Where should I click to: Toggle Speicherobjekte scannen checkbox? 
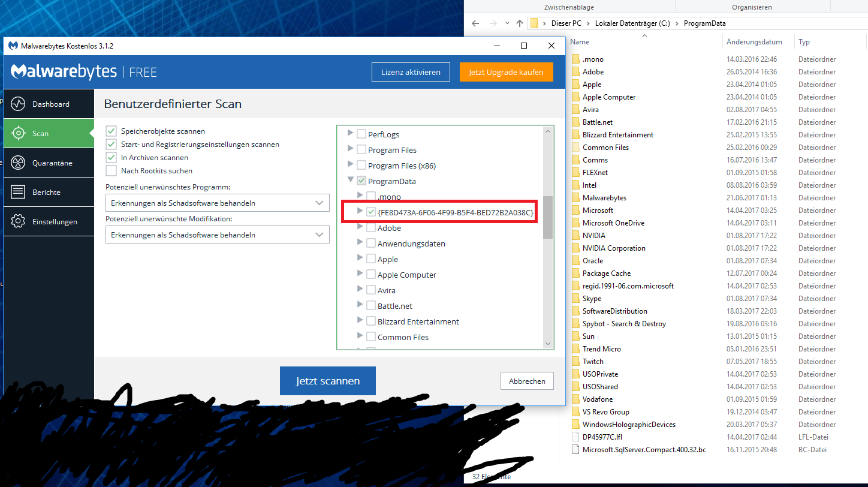click(x=111, y=131)
